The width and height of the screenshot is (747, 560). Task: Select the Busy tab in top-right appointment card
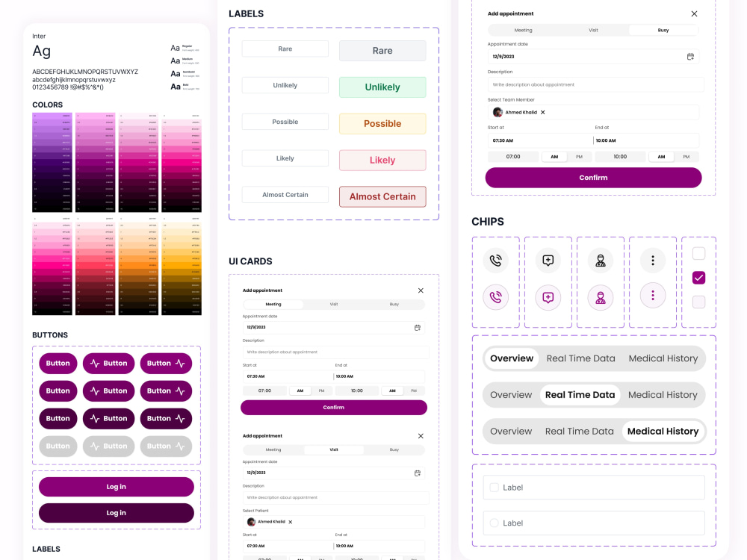click(663, 30)
